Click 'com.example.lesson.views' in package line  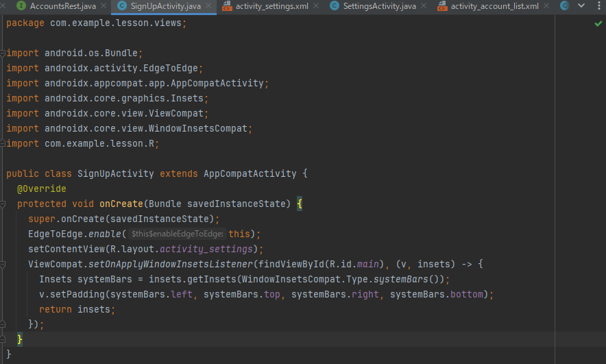(x=116, y=23)
